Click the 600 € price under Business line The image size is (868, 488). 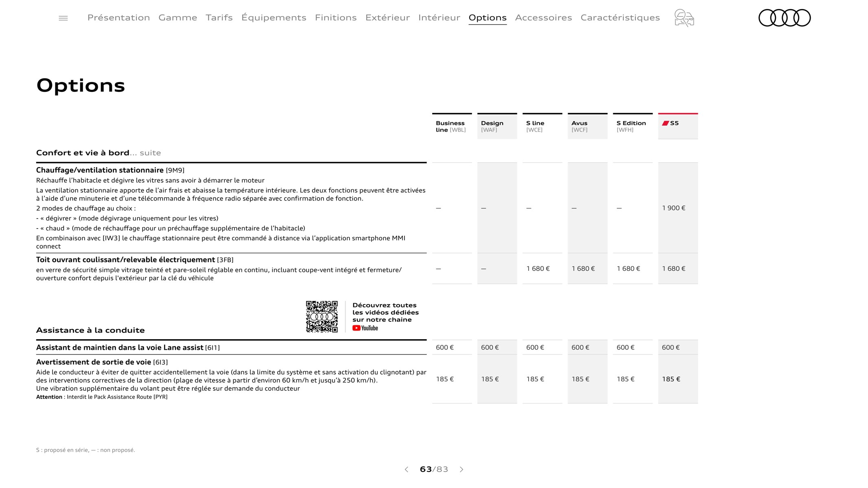pos(445,347)
